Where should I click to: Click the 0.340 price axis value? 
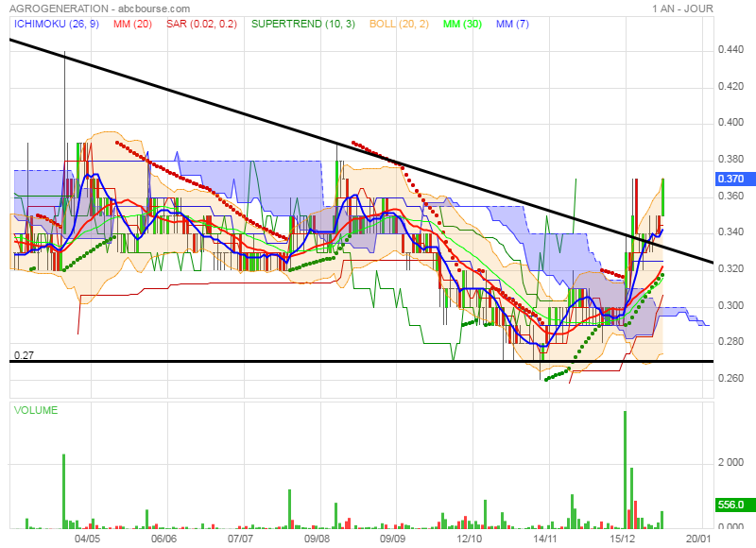coord(730,232)
